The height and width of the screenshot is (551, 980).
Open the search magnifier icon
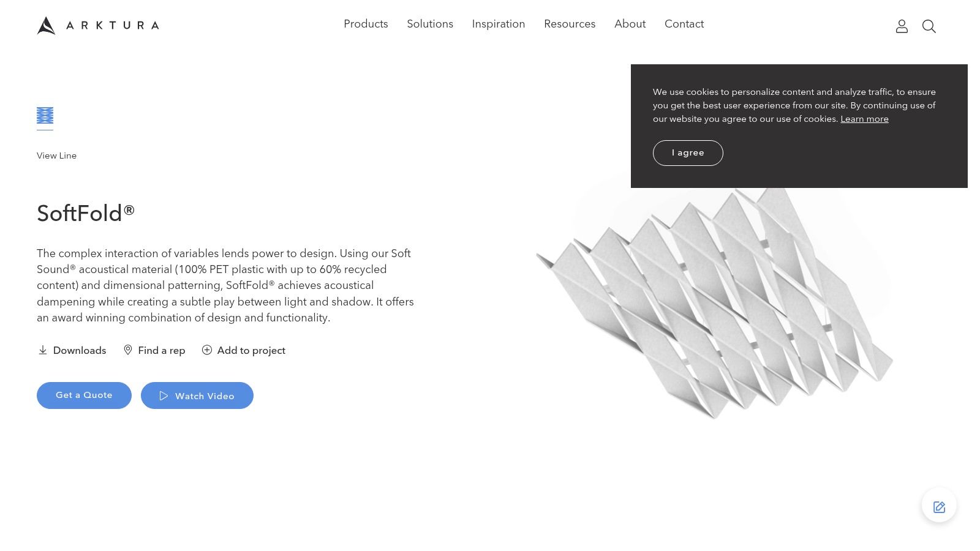pyautogui.click(x=929, y=26)
